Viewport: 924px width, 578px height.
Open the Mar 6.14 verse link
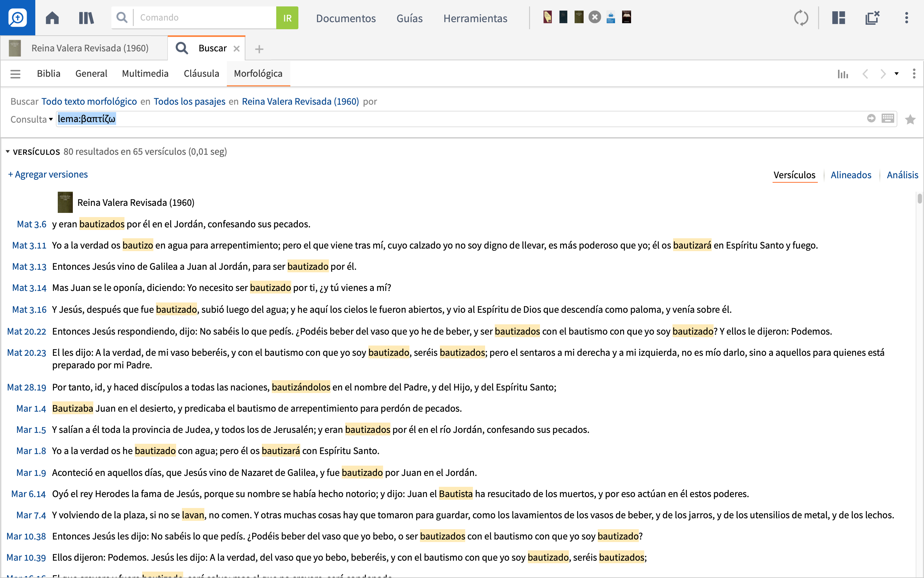pos(28,494)
